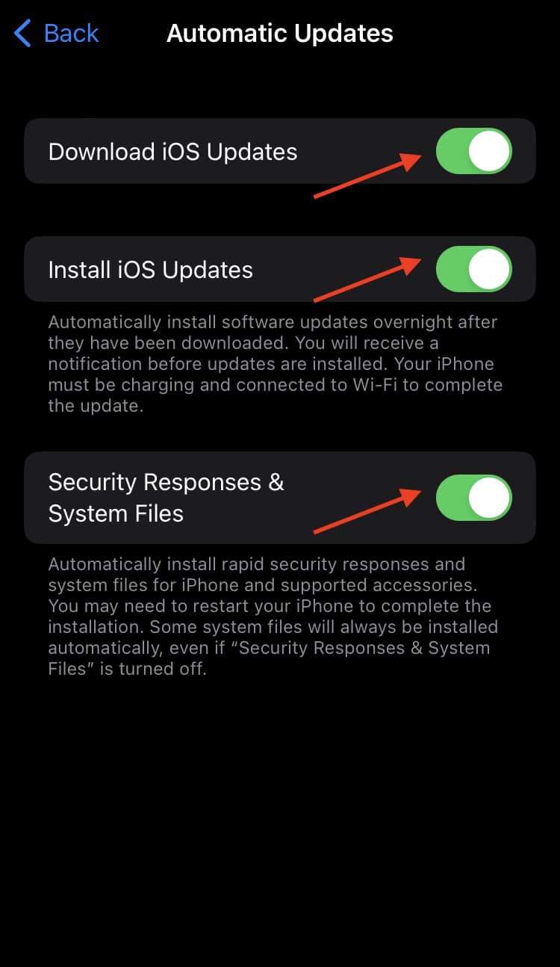Turn off Download iOS Updates switch
This screenshot has width=560, height=967.
pyautogui.click(x=474, y=151)
